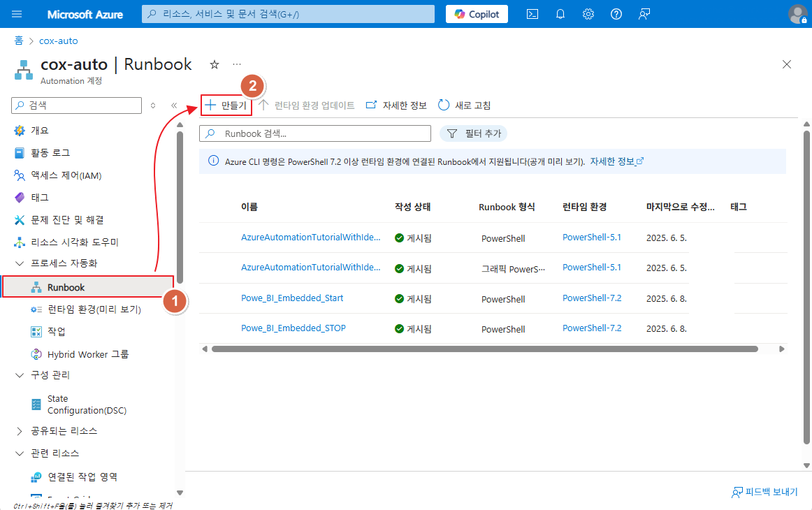Screen dimensions: 812x510
Task: Collapse the sidebar with the double chevron
Action: pos(174,105)
